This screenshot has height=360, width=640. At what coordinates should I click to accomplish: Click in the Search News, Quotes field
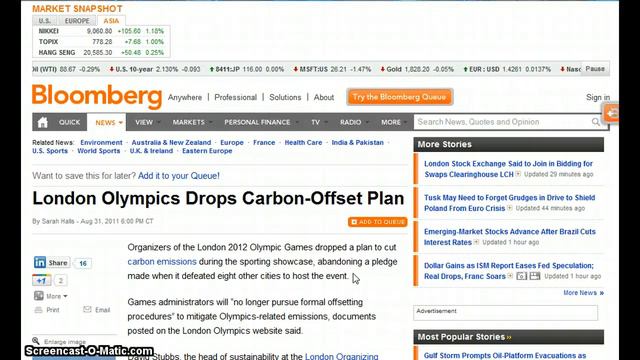tap(502, 122)
